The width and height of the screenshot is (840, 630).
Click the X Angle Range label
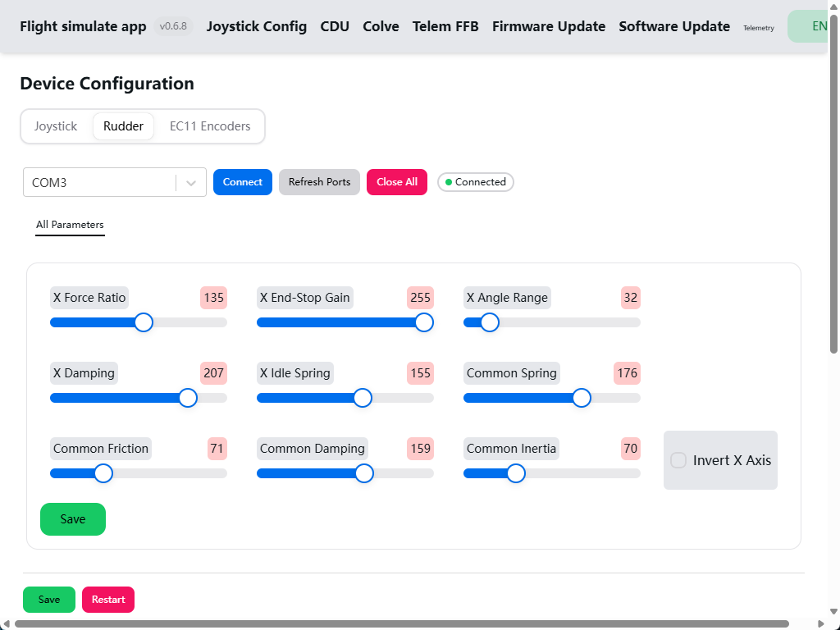[x=507, y=298]
